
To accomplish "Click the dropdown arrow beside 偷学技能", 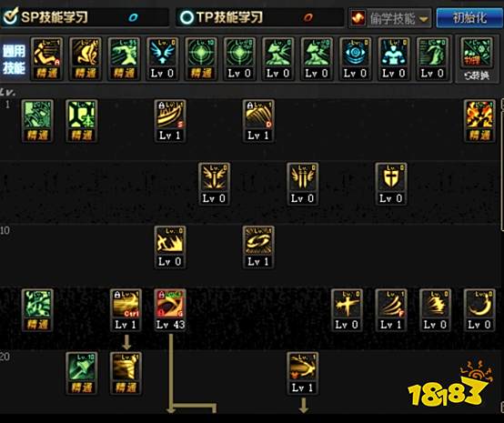I will 424,19.
